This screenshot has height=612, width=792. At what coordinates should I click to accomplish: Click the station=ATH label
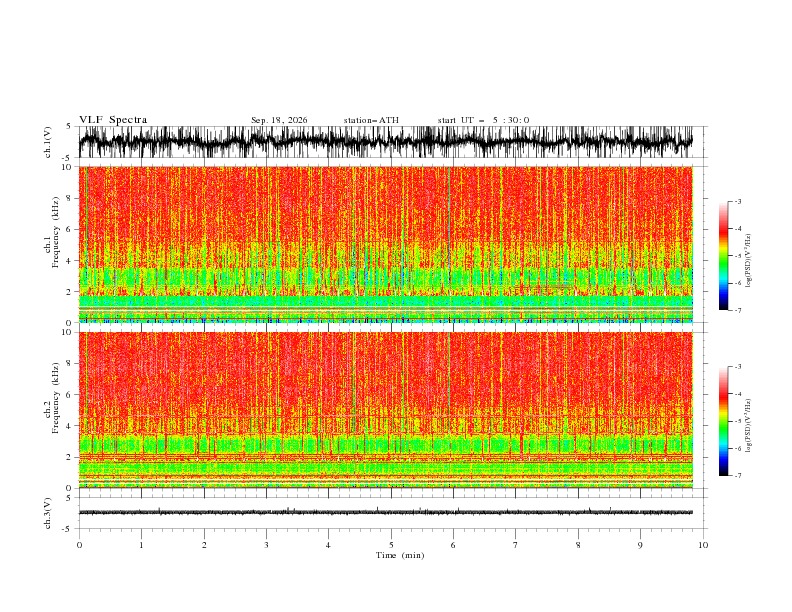point(371,120)
